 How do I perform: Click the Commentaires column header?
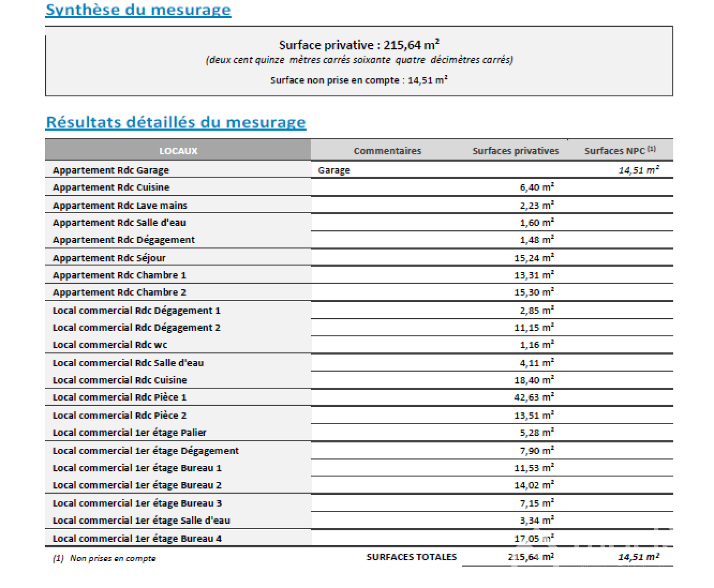[387, 151]
